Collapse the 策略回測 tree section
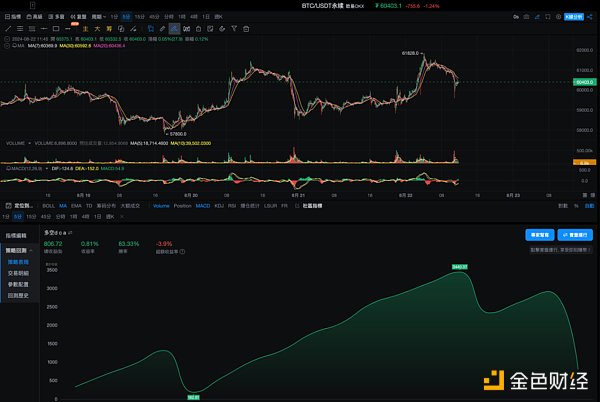The image size is (600, 402). pyautogui.click(x=31, y=251)
